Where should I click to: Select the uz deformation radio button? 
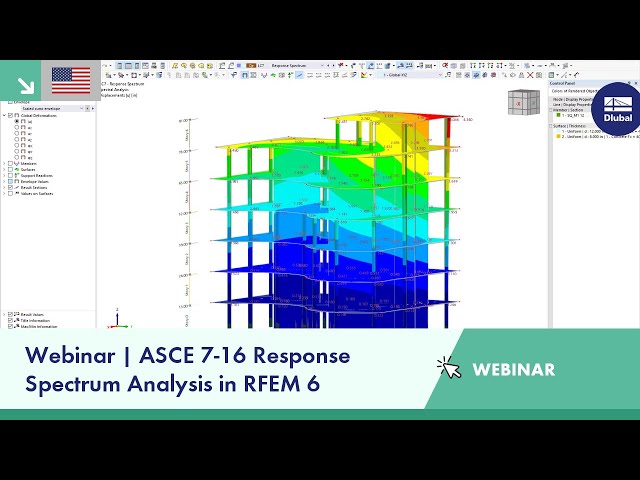pos(17,139)
